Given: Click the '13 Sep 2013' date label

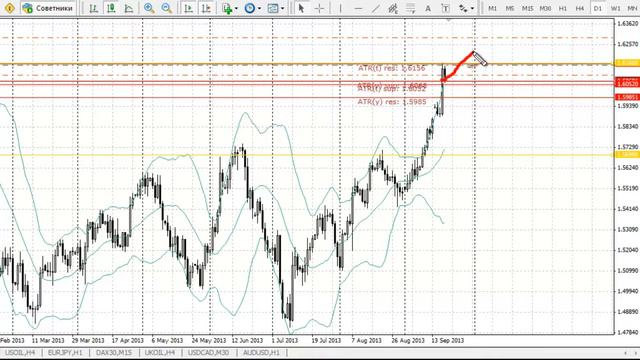Looking at the screenshot, I should pos(447,340).
